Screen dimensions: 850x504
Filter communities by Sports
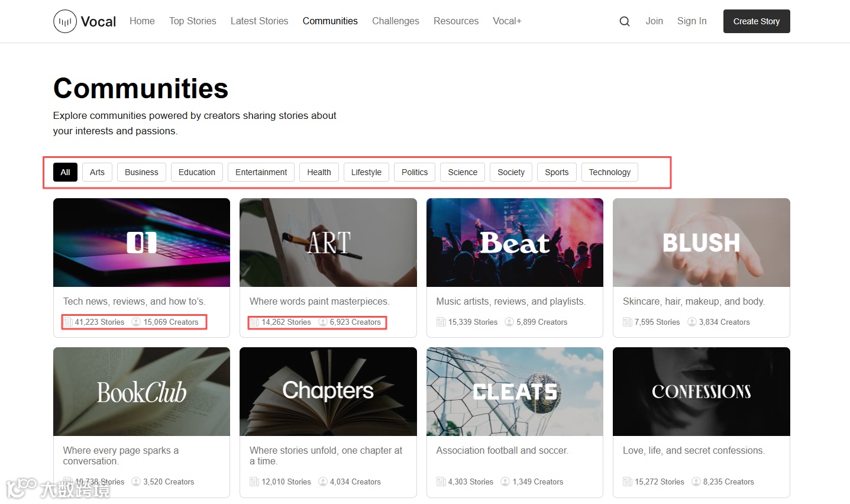tap(557, 172)
